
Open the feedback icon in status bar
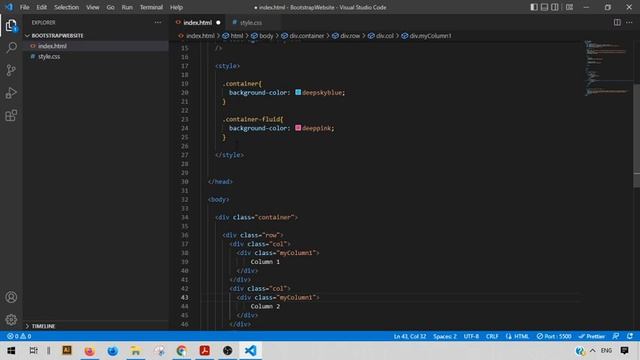pyautogui.click(x=616, y=336)
